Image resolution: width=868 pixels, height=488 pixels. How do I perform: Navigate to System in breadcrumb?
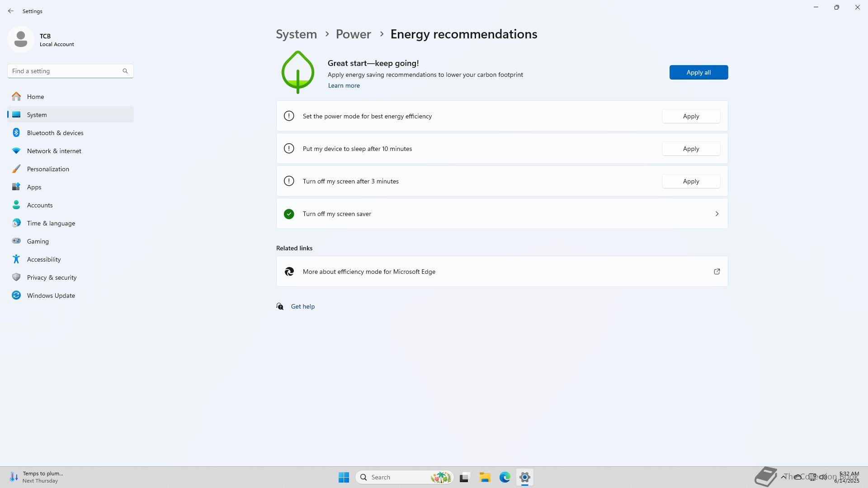296,34
